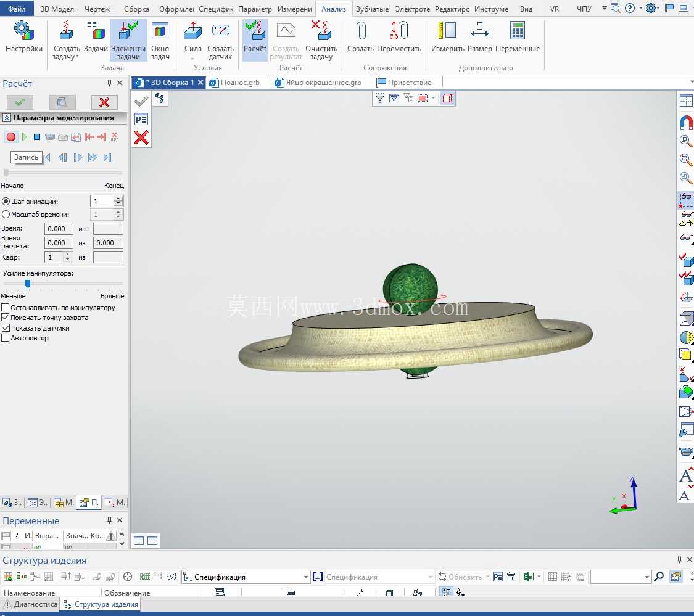Viewport: 694px width, 616px height.
Task: Open the Задачи list icon
Action: coord(96,31)
